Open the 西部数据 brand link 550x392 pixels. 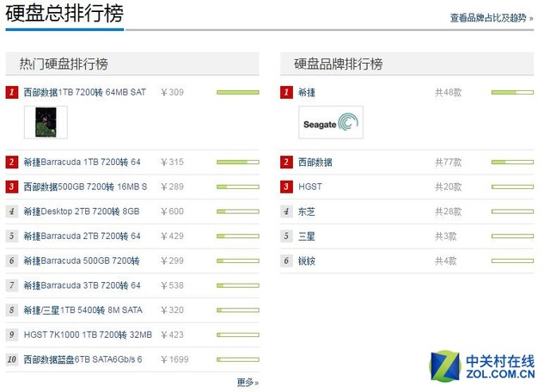[315, 162]
